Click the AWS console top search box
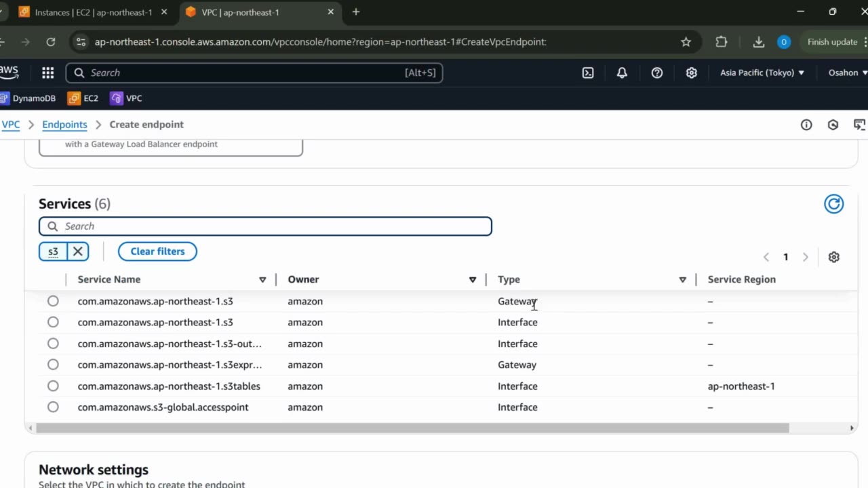The image size is (868, 488). [x=254, y=73]
